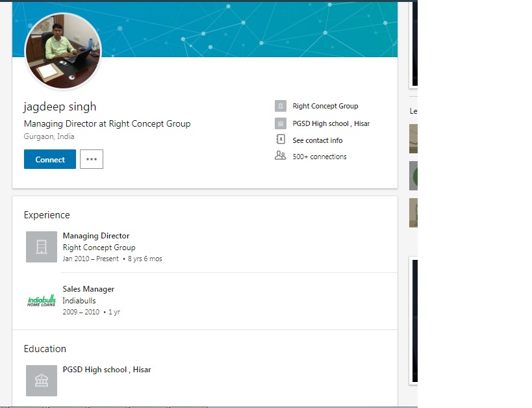Click the Right Concept Group logo placeholder in Experience
This screenshot has width=532, height=408.
[x=42, y=247]
